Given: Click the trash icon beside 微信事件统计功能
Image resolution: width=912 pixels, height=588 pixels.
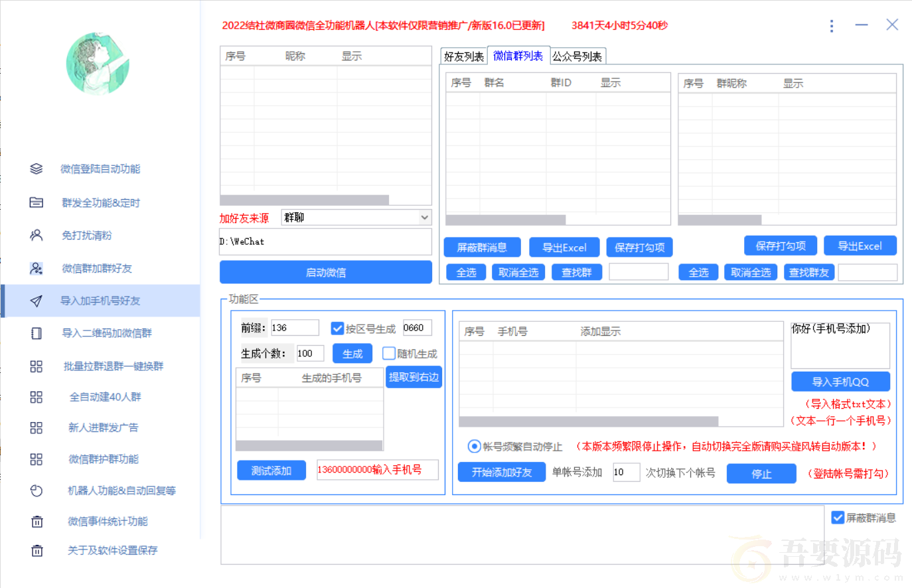Looking at the screenshot, I should pos(37,522).
